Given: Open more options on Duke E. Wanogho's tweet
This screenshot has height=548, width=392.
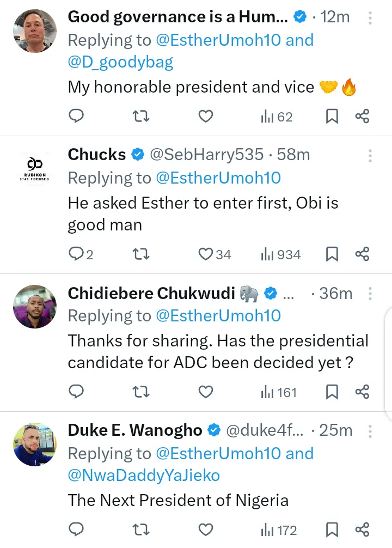Looking at the screenshot, I should point(370,431).
